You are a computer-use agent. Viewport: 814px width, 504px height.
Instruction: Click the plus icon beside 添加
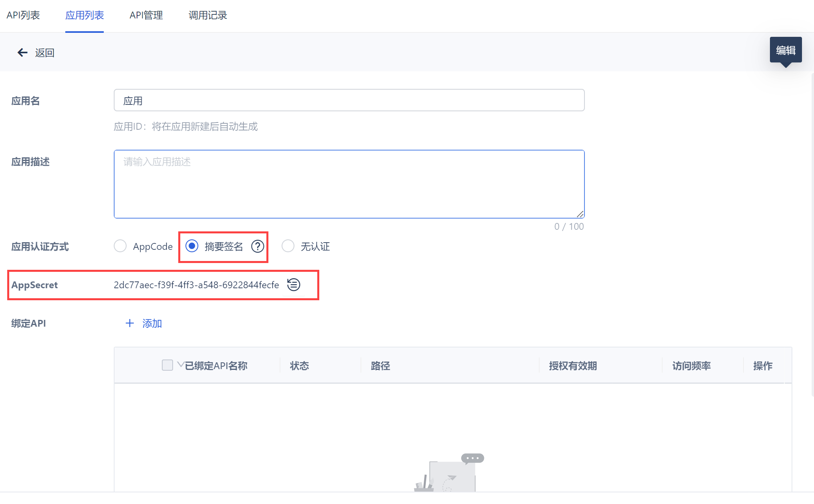click(129, 323)
